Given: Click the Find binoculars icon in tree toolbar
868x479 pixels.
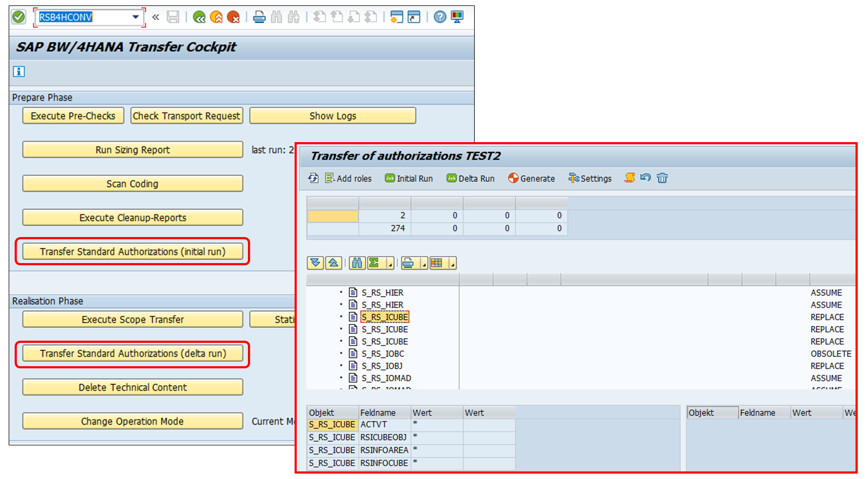Looking at the screenshot, I should [356, 263].
